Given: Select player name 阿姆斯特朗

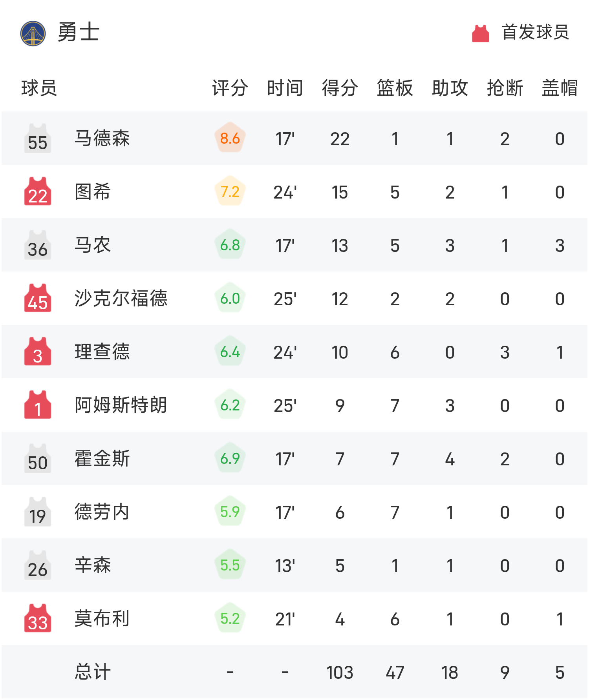Looking at the screenshot, I should (x=121, y=405).
